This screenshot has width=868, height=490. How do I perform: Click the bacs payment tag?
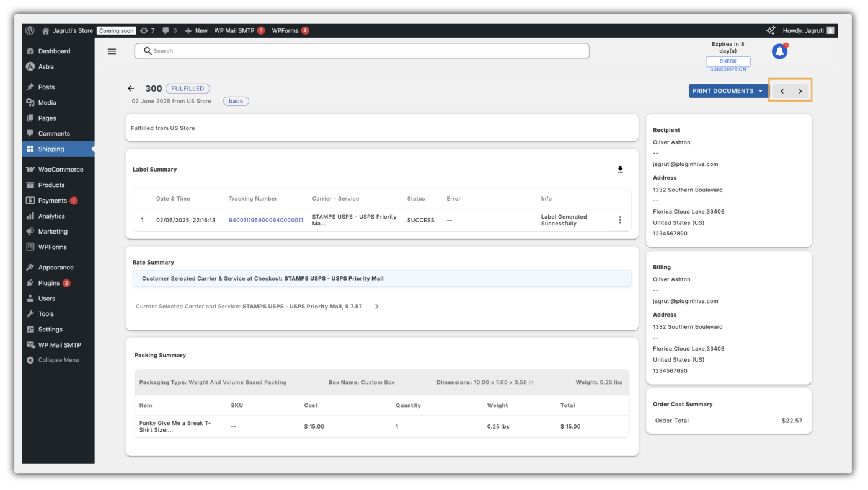(236, 101)
